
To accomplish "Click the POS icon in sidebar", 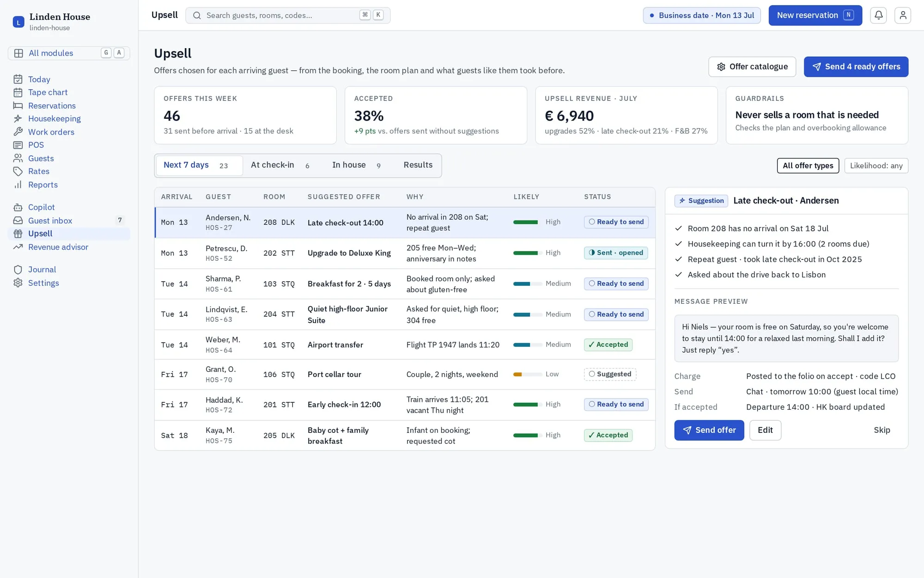I will click(18, 145).
